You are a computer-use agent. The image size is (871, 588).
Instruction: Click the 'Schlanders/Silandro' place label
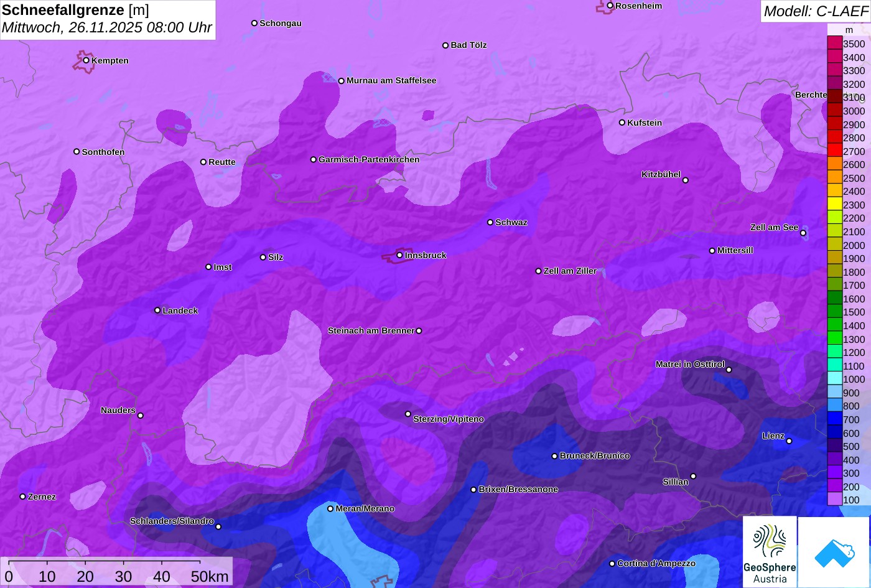coord(172,521)
